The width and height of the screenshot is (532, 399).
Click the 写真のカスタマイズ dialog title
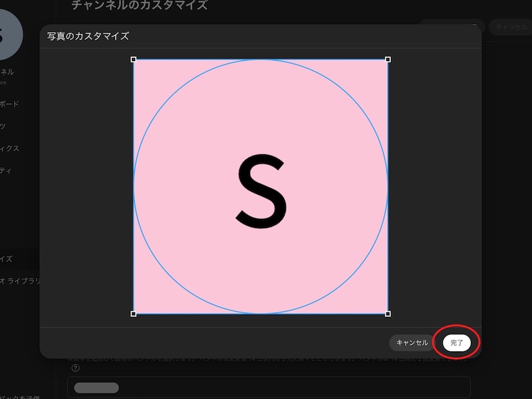[88, 36]
